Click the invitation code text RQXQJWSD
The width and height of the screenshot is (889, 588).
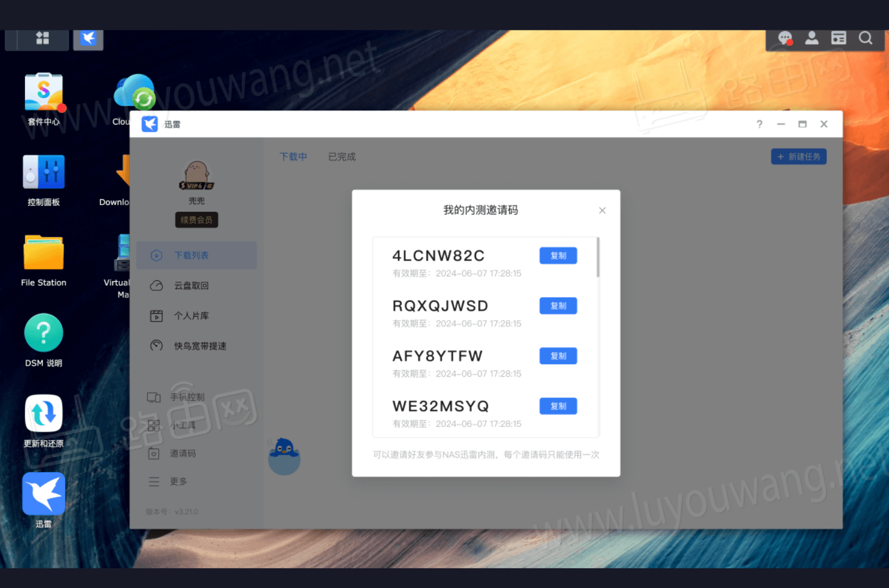[x=440, y=306]
